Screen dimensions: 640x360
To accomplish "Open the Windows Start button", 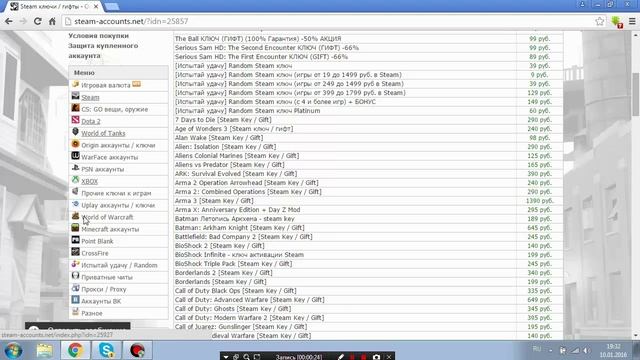I will (13, 351).
